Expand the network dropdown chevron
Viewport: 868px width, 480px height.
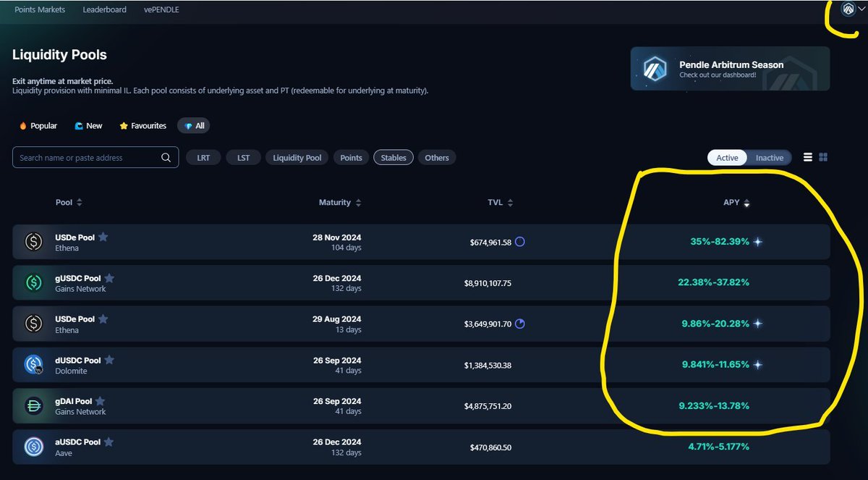pyautogui.click(x=861, y=9)
